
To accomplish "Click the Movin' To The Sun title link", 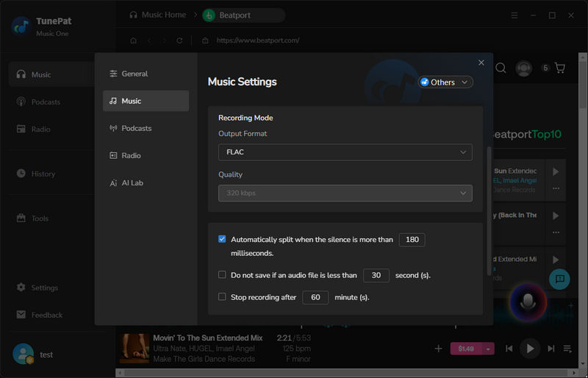I will click(208, 338).
